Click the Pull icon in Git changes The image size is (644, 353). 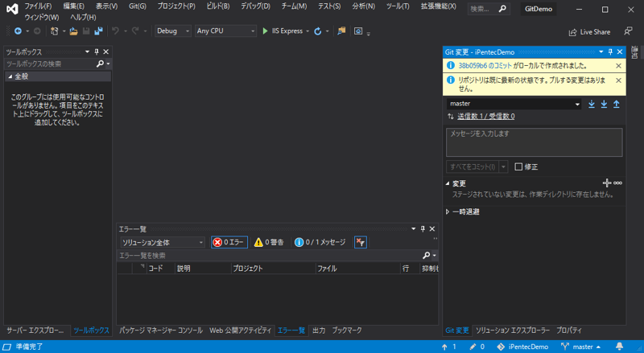(x=604, y=104)
